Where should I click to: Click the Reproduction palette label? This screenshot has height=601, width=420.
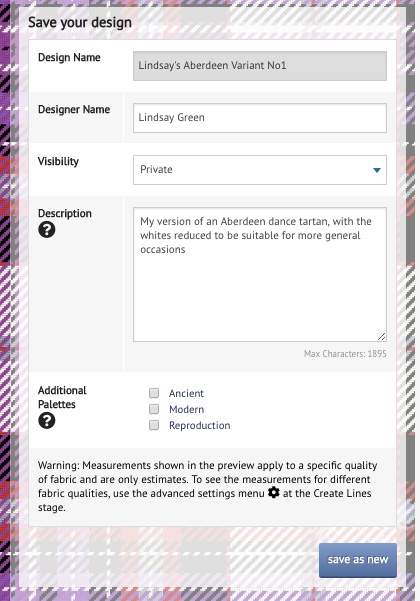point(200,425)
